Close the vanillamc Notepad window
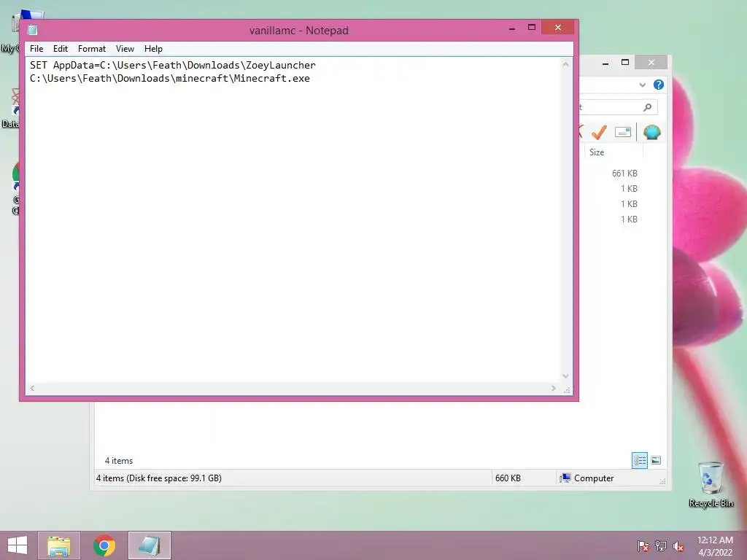 point(558,28)
